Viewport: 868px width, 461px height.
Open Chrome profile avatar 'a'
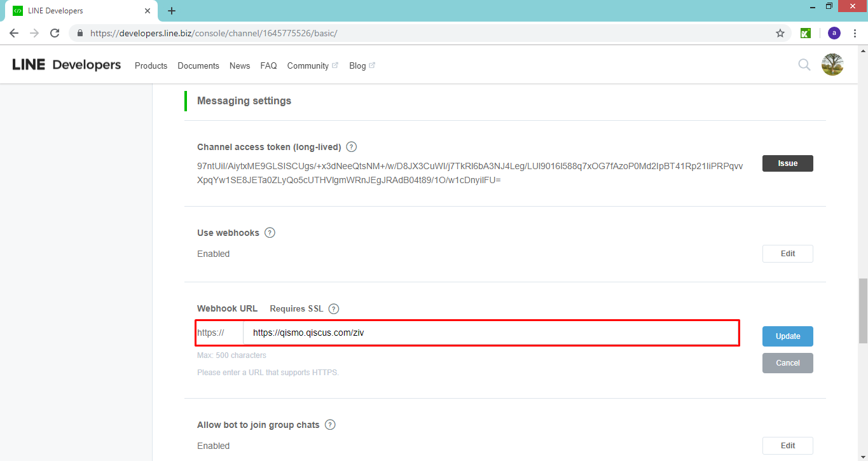pos(834,33)
